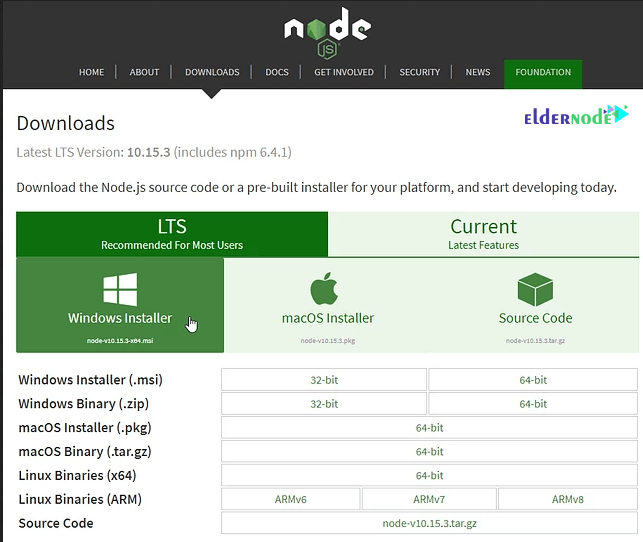Image resolution: width=643 pixels, height=542 pixels.
Task: Open the ABOUT nav item
Action: click(x=144, y=72)
